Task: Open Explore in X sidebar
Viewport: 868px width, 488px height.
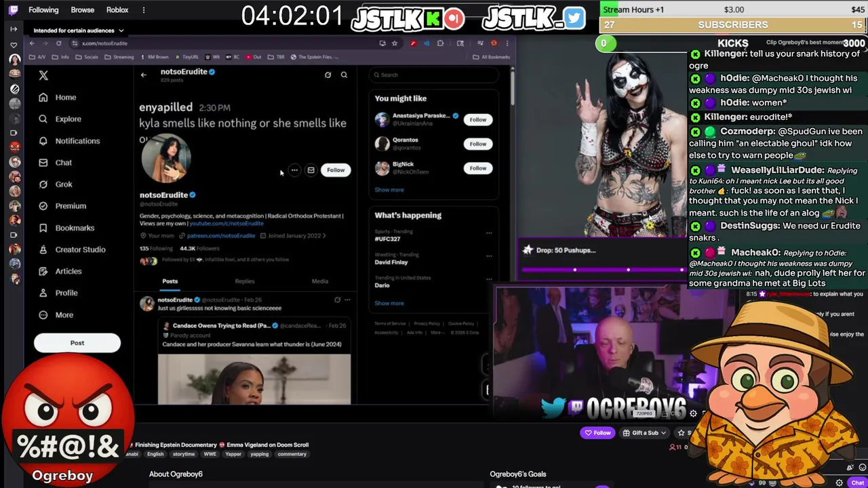Action: click(60, 119)
